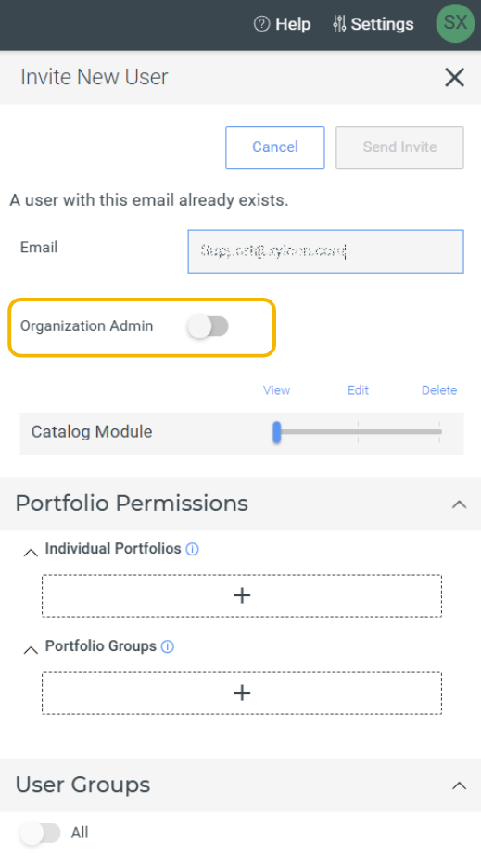Add an individual portfolio with plus icon
The width and height of the screenshot is (481, 868).
click(x=242, y=595)
